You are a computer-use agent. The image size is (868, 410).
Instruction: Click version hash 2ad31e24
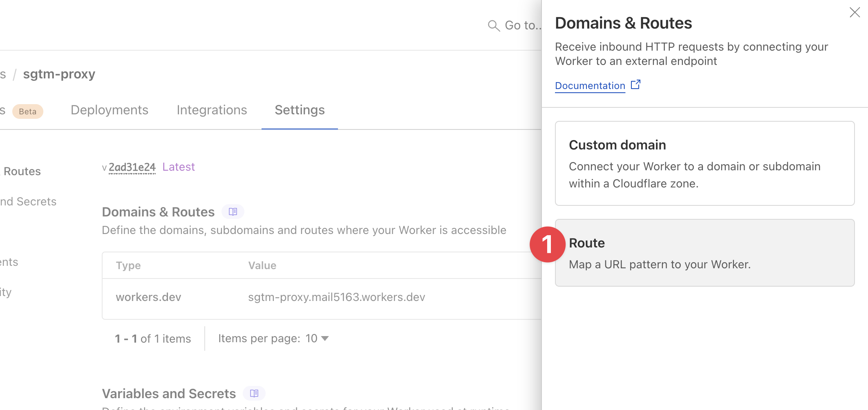132,167
